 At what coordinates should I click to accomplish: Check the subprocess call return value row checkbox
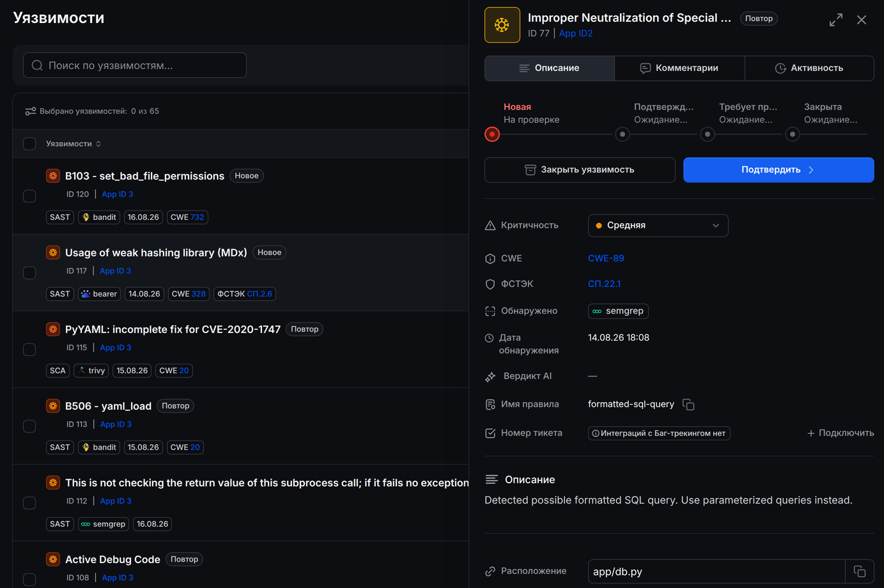coord(29,503)
